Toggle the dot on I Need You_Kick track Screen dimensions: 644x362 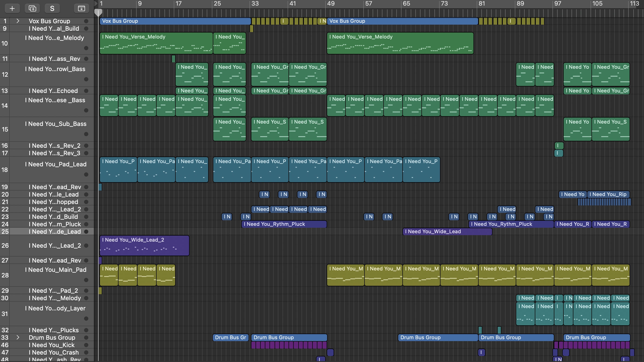tap(86, 345)
